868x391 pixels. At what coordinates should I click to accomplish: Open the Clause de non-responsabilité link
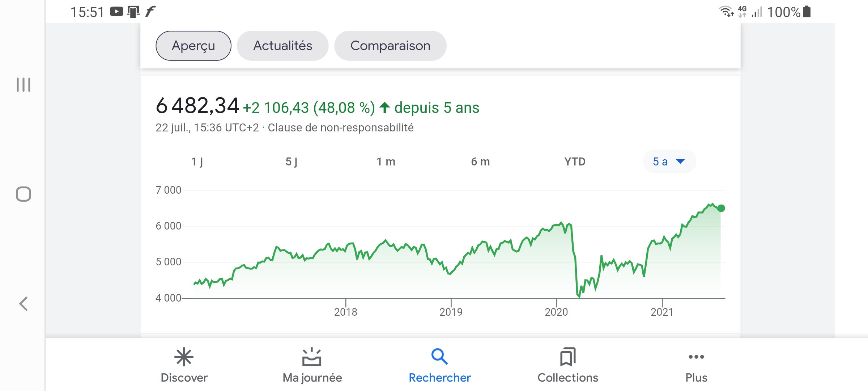(340, 128)
